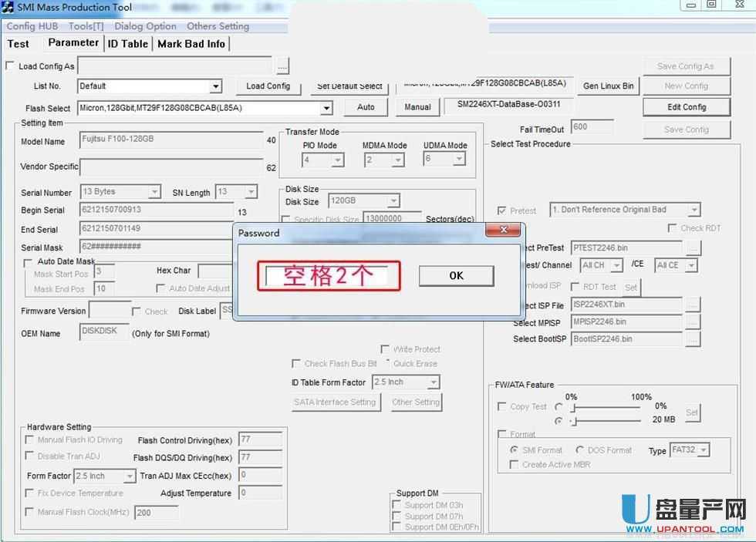Click the SATA Interface Setting button
756x542 pixels.
[x=335, y=402]
